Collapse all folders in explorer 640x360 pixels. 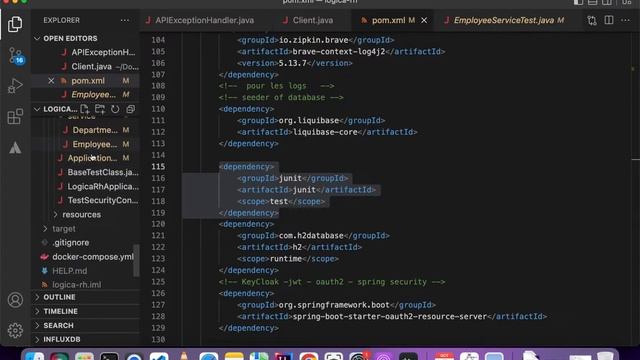tap(131, 109)
